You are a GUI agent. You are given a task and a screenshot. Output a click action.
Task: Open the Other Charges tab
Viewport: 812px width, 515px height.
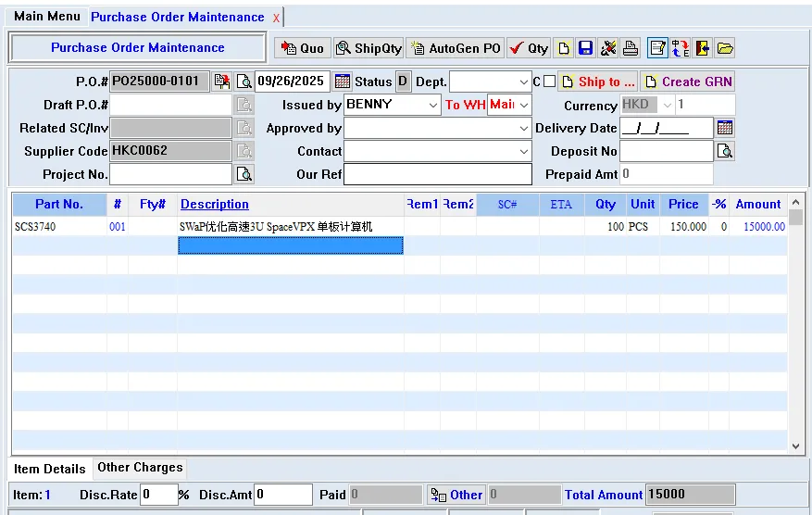(140, 468)
